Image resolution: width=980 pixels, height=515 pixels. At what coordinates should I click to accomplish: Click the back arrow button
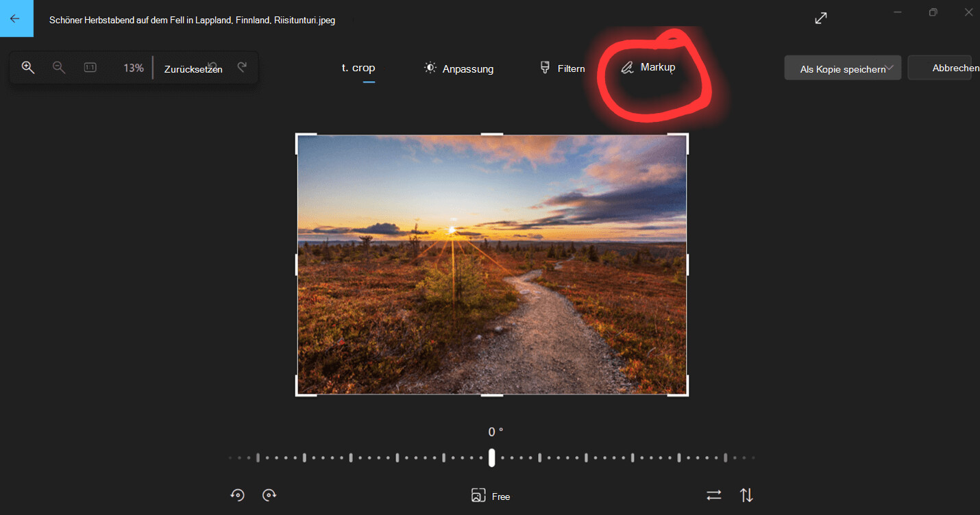(15, 18)
